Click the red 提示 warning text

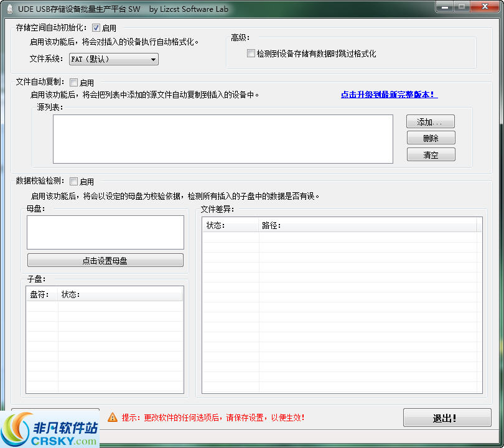coord(213,418)
